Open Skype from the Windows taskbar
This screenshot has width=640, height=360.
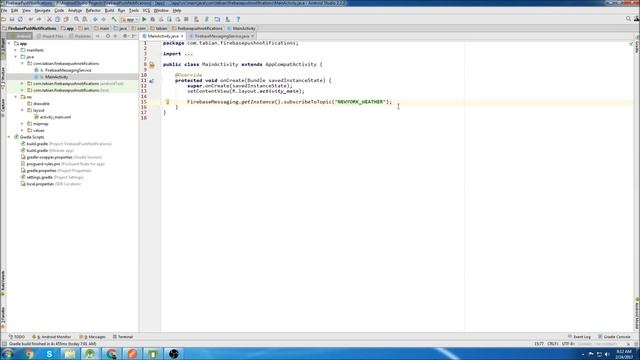[x=49, y=353]
